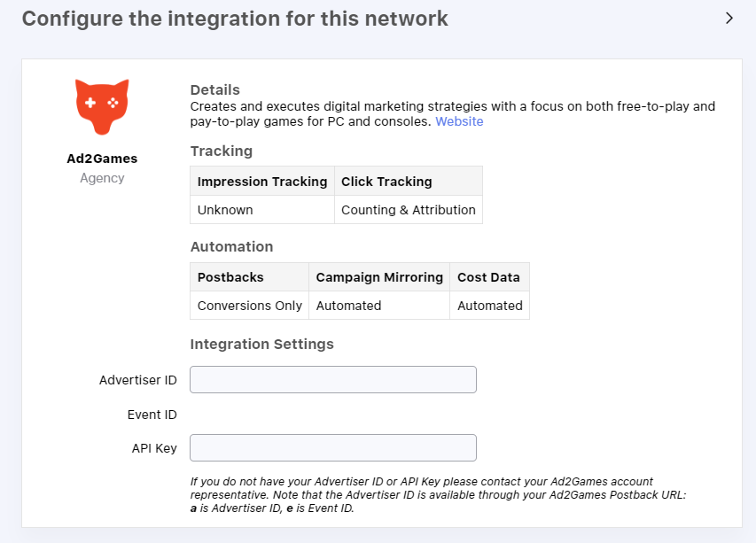Select the Automated cell under Cost Data

pos(489,306)
